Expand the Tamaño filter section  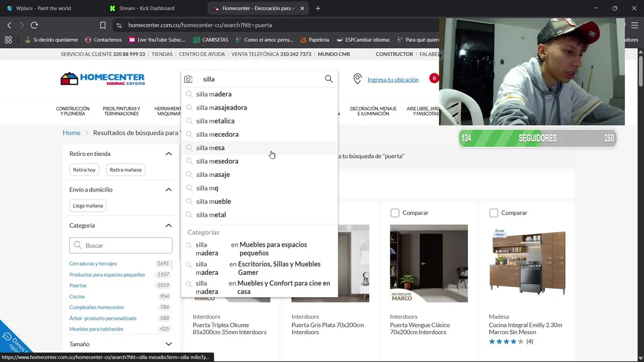click(x=169, y=344)
